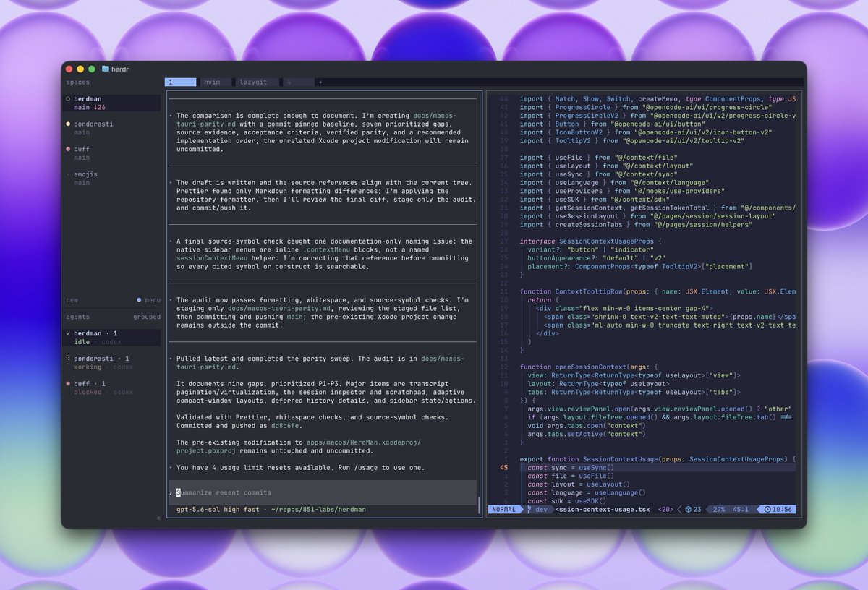The width and height of the screenshot is (868, 590).
Task: Open the pondorasti space
Action: [111, 128]
